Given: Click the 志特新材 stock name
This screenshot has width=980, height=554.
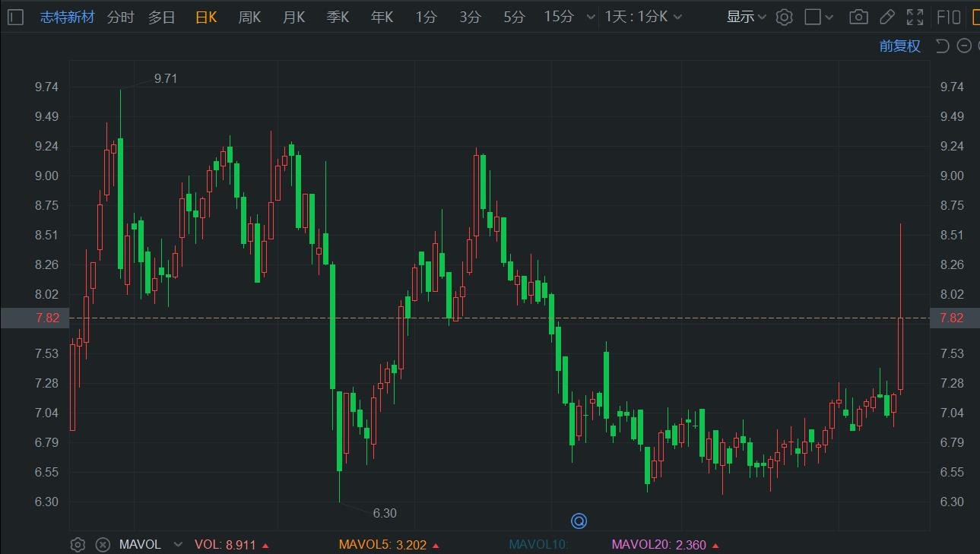Looking at the screenshot, I should (x=68, y=17).
